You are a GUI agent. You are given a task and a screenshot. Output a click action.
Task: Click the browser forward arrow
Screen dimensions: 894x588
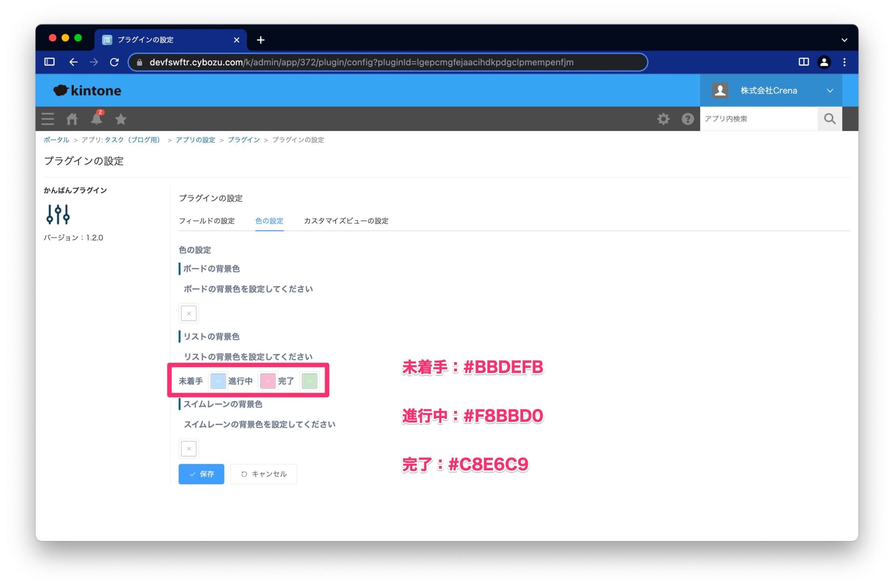[x=94, y=62]
